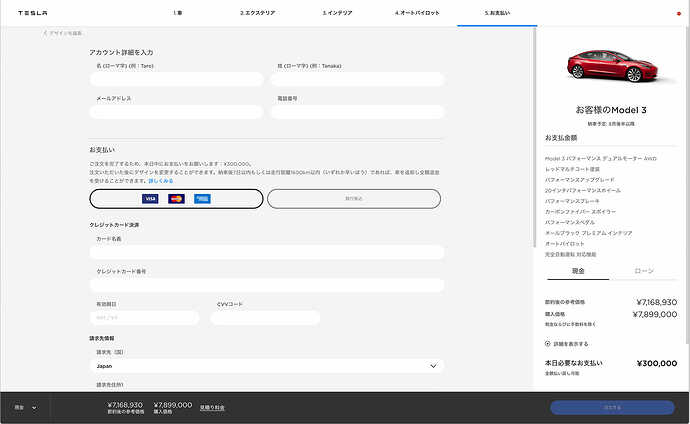Image resolution: width=690 pixels, height=424 pixels.
Task: Open the Japan billing country dropdown
Action: [267, 366]
